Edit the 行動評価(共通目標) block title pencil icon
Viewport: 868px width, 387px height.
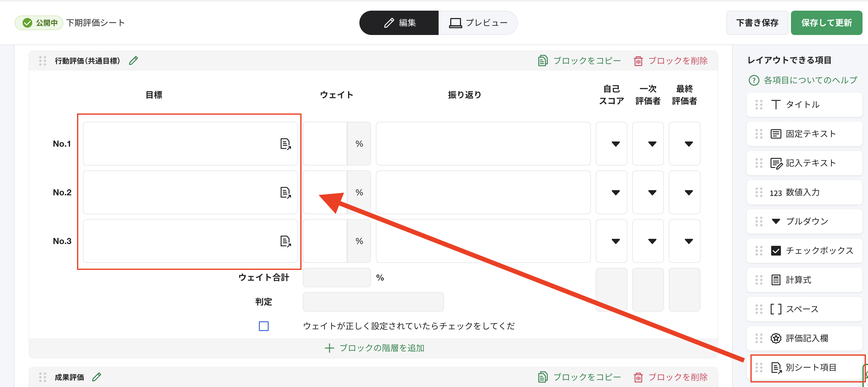[133, 61]
